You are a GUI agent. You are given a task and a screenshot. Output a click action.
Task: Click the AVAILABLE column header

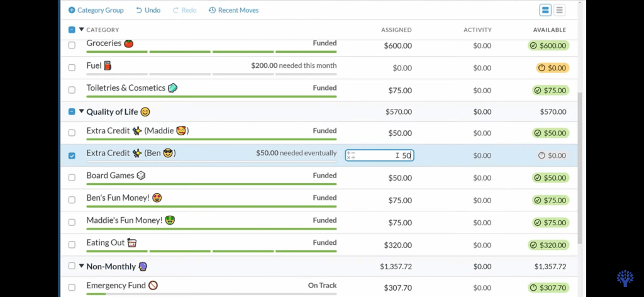(x=550, y=30)
